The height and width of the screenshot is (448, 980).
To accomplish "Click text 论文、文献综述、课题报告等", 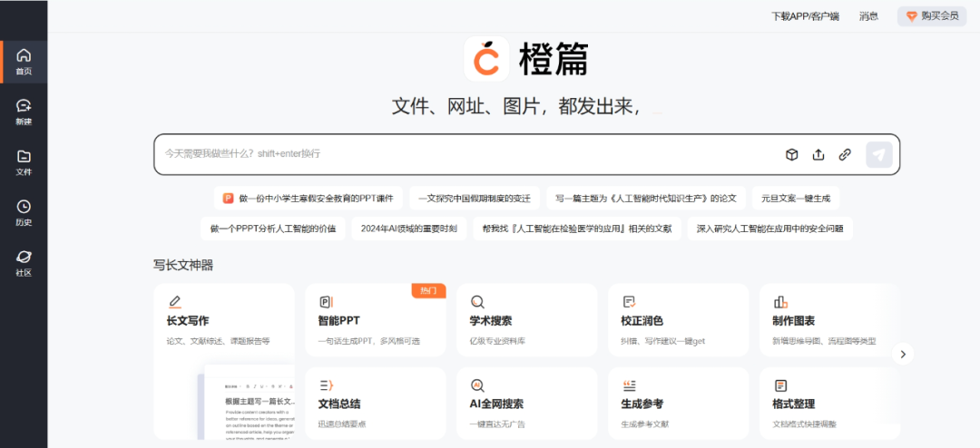I will pos(218,342).
